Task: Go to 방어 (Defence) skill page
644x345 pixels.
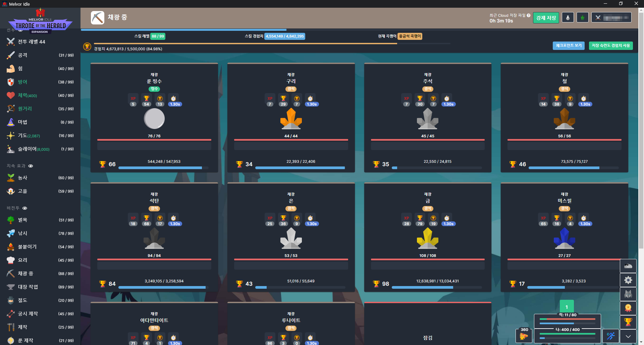Action: (x=40, y=82)
